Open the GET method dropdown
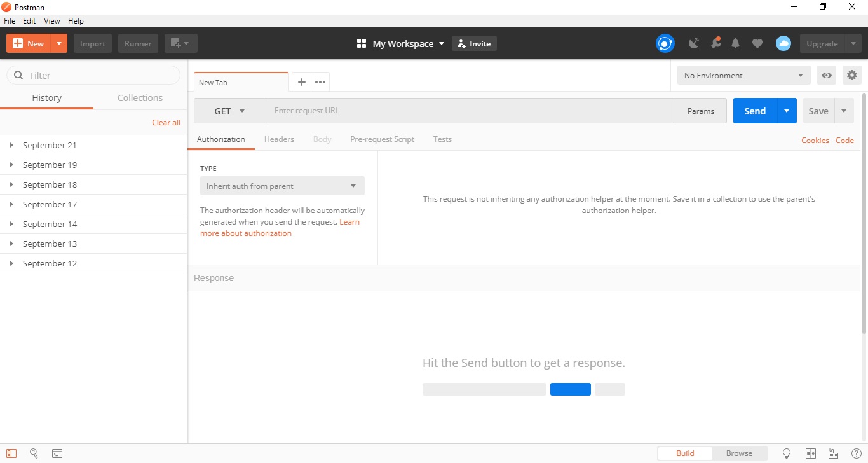The height and width of the screenshot is (463, 868). [x=229, y=110]
